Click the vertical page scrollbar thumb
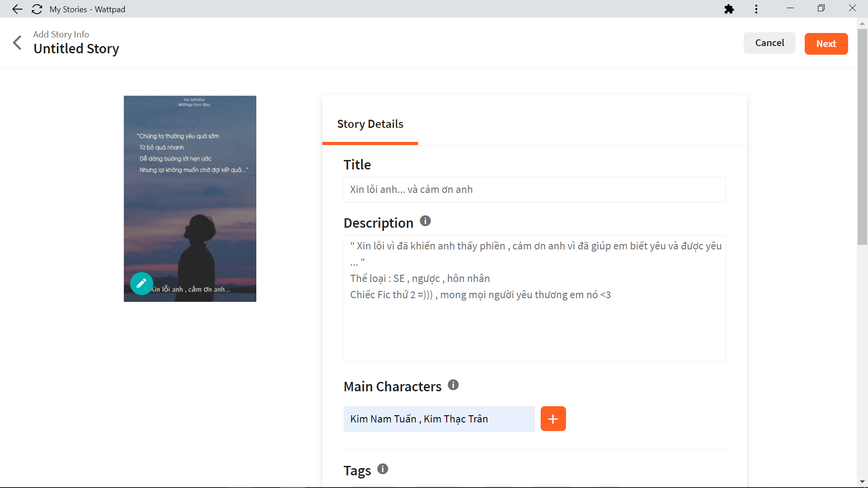Viewport: 868px width, 488px height. 863,137
